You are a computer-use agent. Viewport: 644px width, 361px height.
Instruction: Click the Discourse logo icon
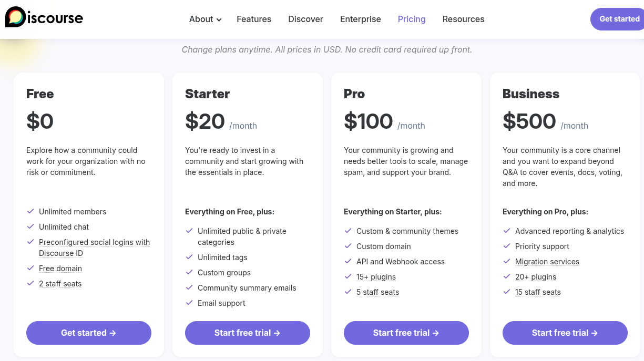15,17
